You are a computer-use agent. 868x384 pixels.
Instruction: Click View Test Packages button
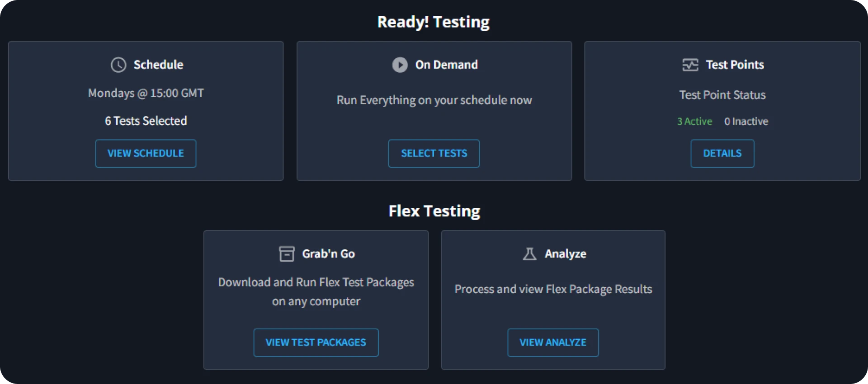(316, 343)
